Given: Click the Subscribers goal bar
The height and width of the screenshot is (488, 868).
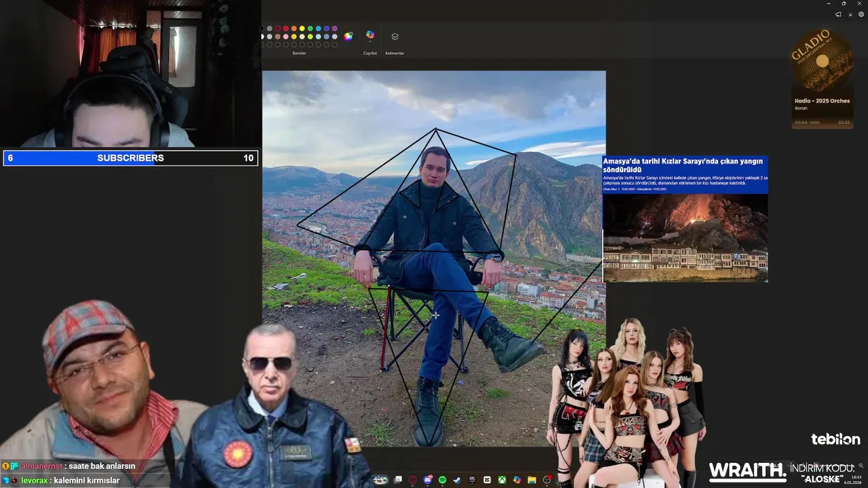Looking at the screenshot, I should (x=130, y=158).
